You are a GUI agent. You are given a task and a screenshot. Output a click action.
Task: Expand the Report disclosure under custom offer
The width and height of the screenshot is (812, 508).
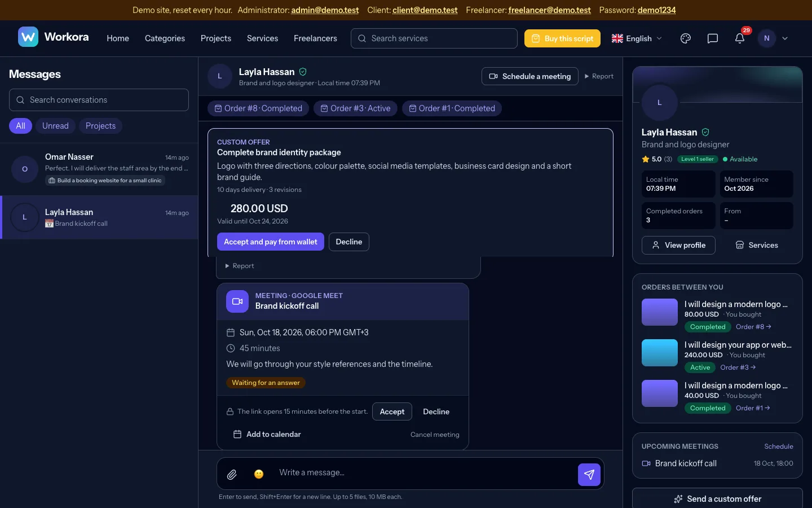click(240, 266)
